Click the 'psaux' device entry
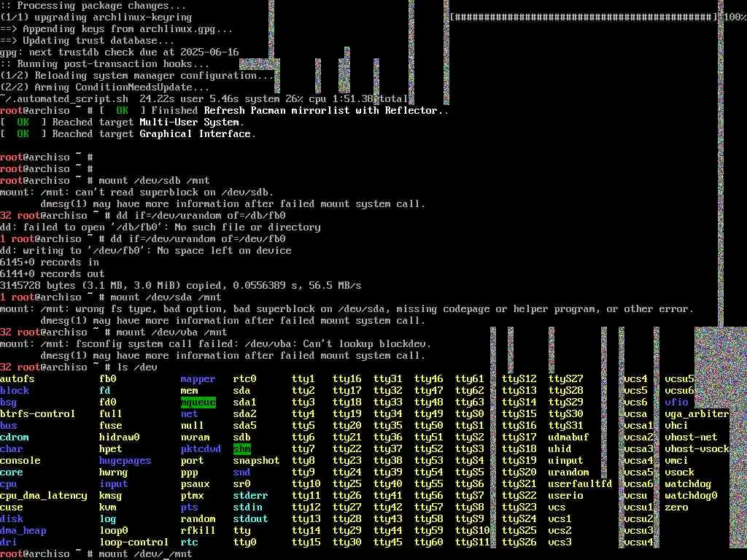 point(195,484)
